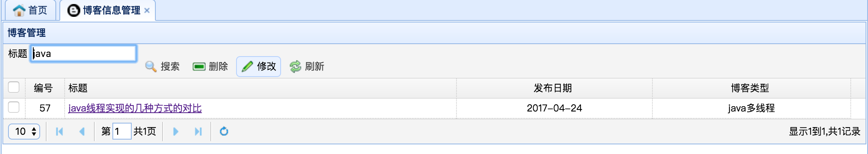
Task: Go to last page arrow
Action: click(198, 132)
